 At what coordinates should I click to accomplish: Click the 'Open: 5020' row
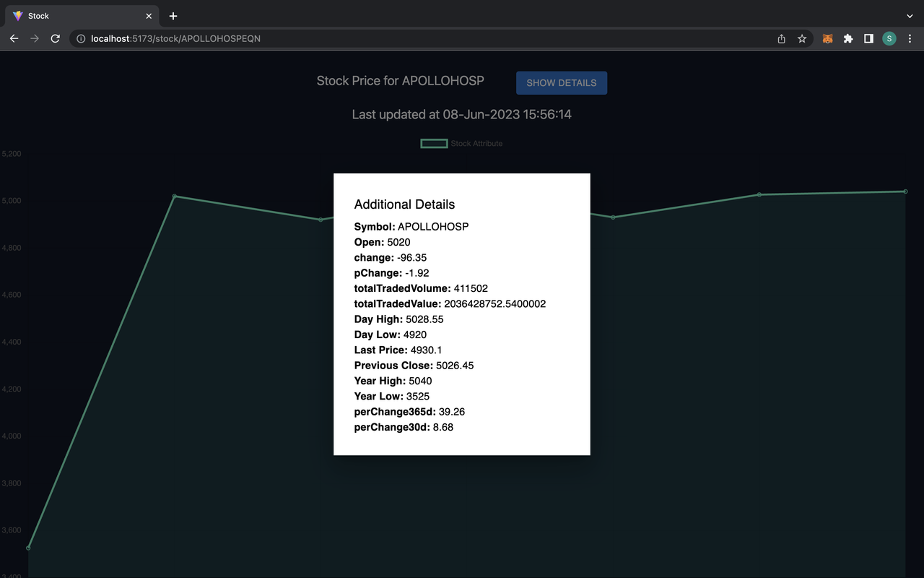coord(383,242)
